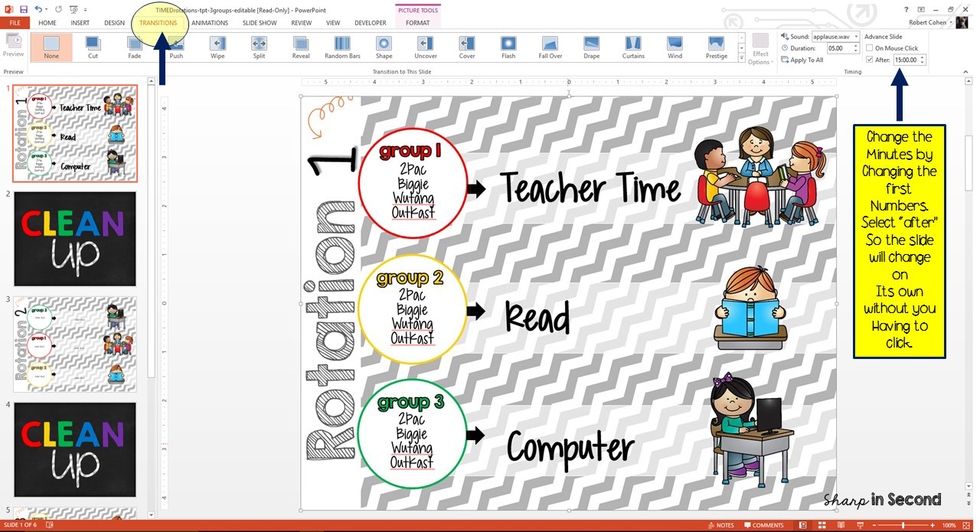Apply the Fall Over transition
980x532 pixels.
550,48
